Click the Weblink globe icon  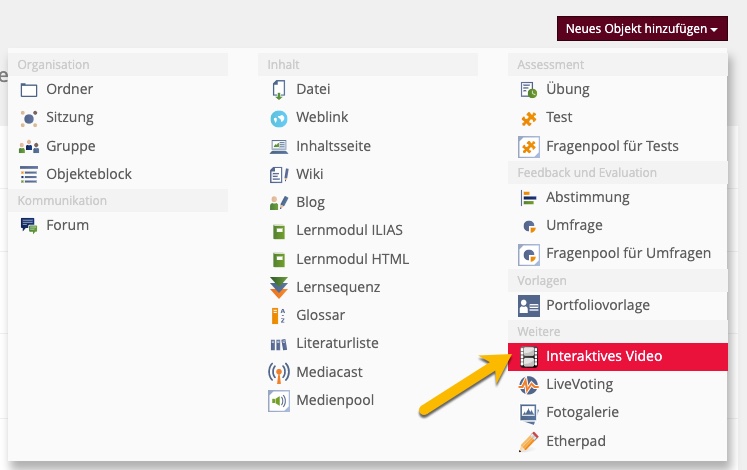[279, 118]
